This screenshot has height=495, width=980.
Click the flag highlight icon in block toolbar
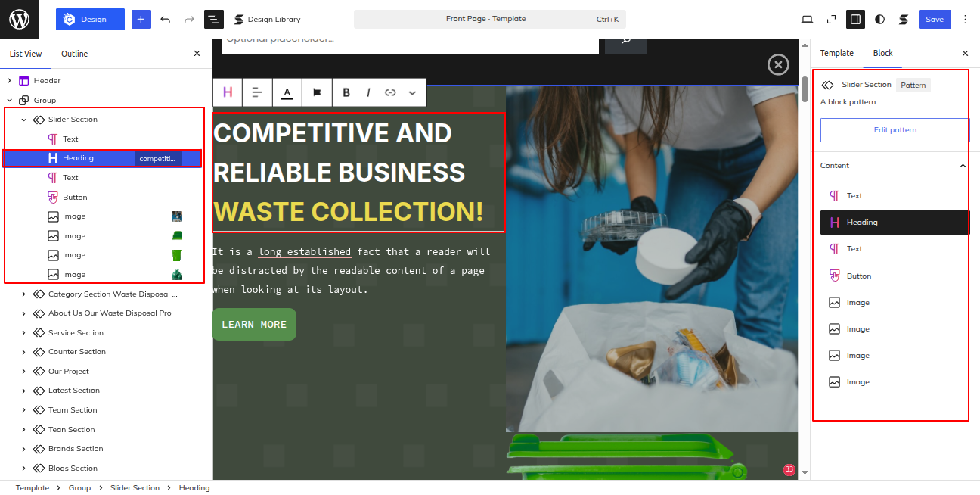317,92
